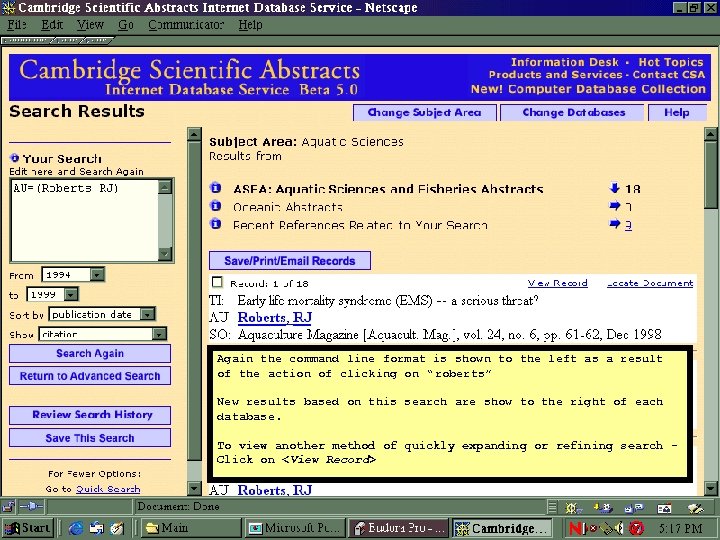720x540 pixels.
Task: Open the Go menu
Action: coord(126,24)
